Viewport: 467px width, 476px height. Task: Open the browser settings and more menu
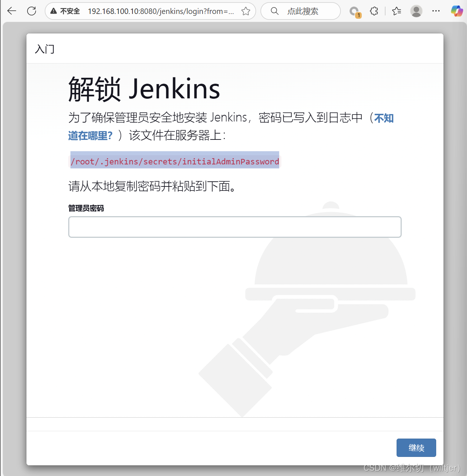tap(436, 11)
